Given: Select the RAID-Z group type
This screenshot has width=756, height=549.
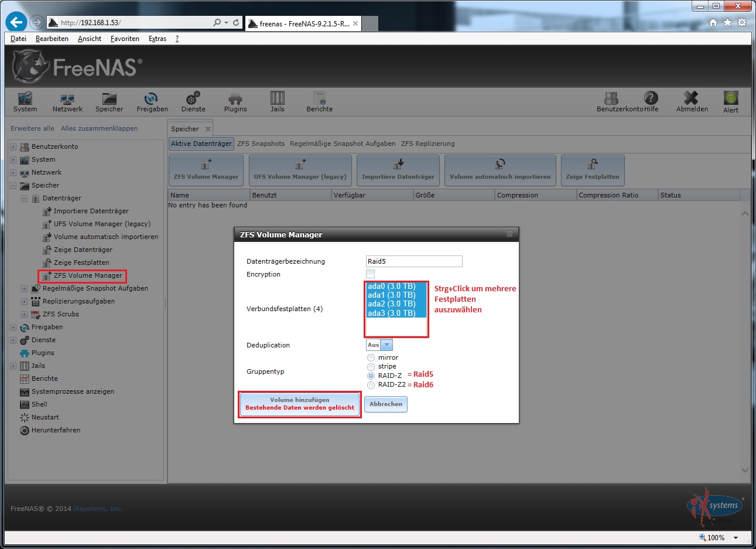Looking at the screenshot, I should [x=371, y=376].
